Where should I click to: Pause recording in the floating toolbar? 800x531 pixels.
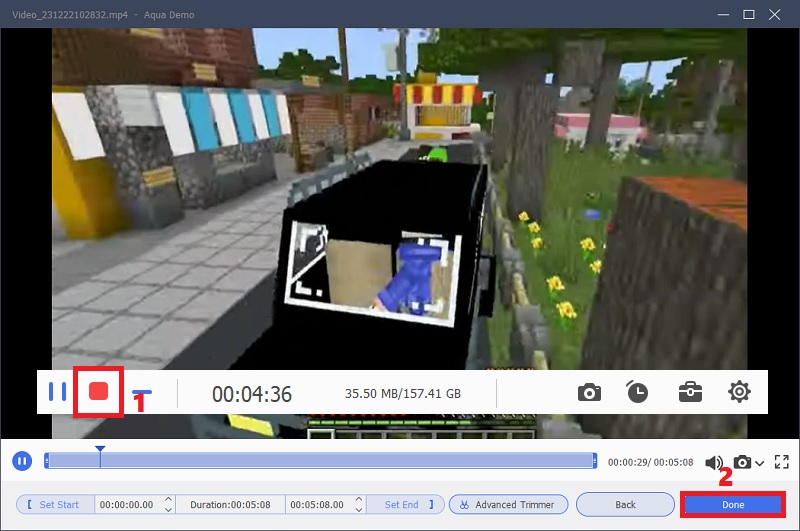pyautogui.click(x=57, y=392)
